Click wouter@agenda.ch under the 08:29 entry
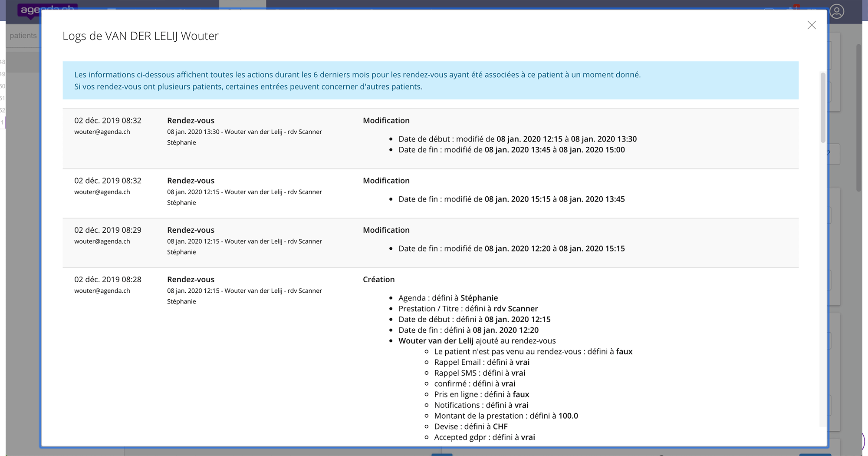 point(102,241)
